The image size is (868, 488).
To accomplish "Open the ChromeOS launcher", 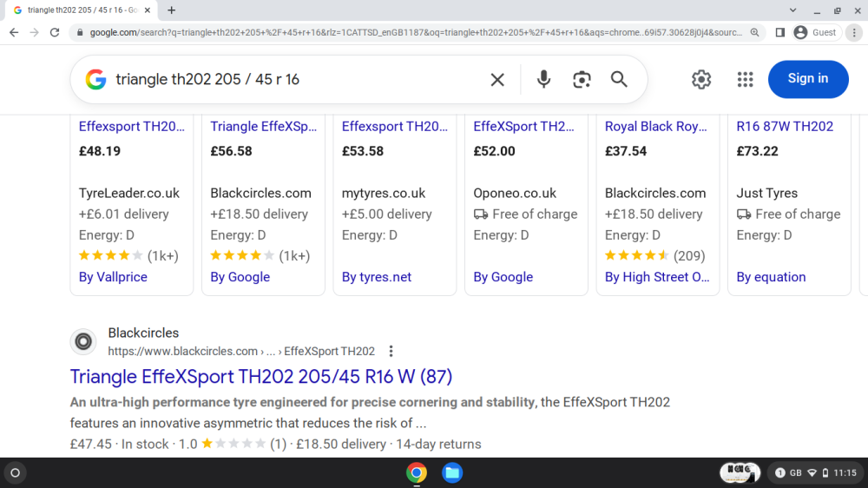I will (16, 473).
